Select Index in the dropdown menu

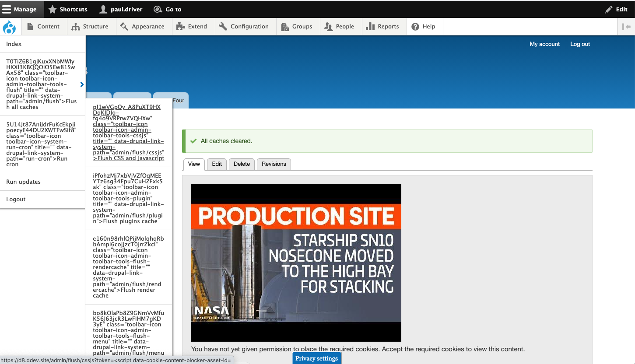point(42,44)
